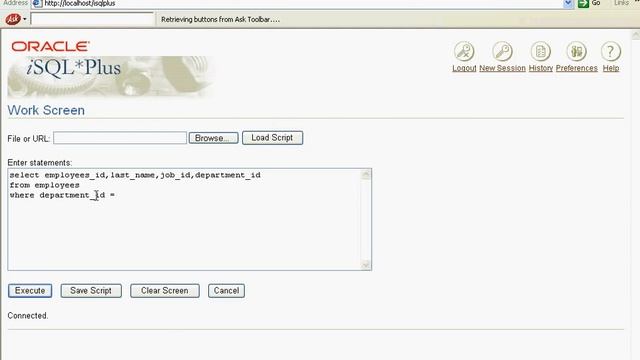The image size is (640, 360).
Task: Click the Oracle iSQL*Plus logo banner
Action: [110, 69]
